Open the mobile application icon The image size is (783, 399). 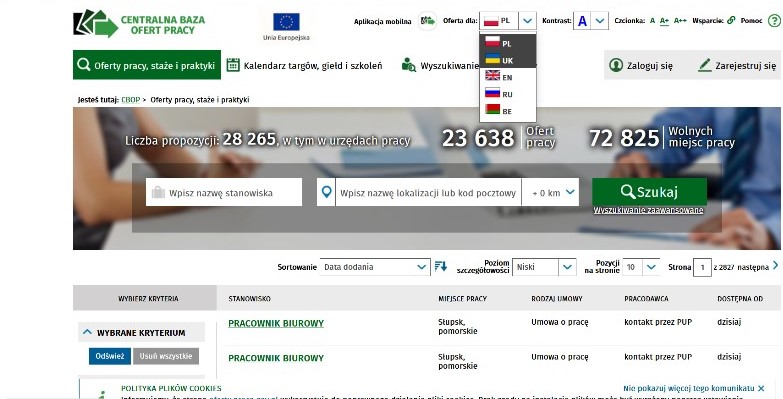tap(427, 21)
